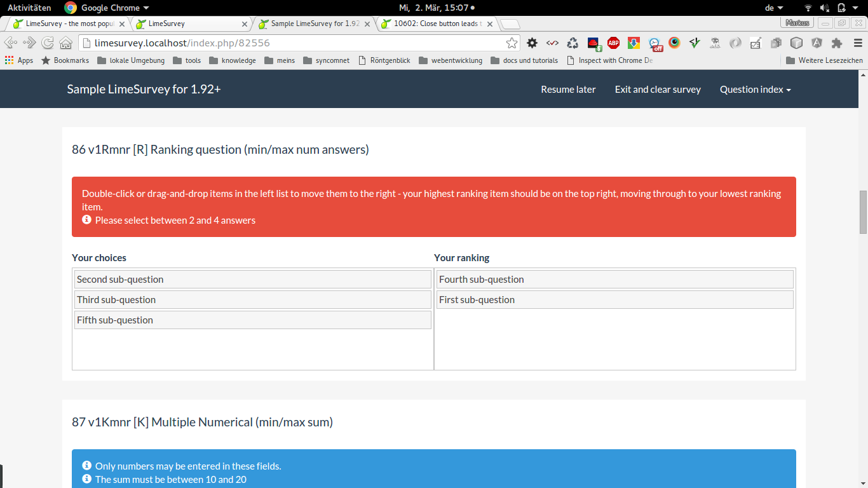Click the clock showing Mi, 2. Mär, 15:07
The height and width of the screenshot is (488, 868).
point(433,8)
